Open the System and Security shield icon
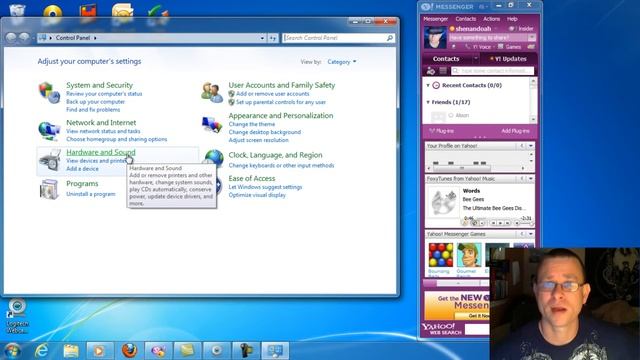 [49, 92]
